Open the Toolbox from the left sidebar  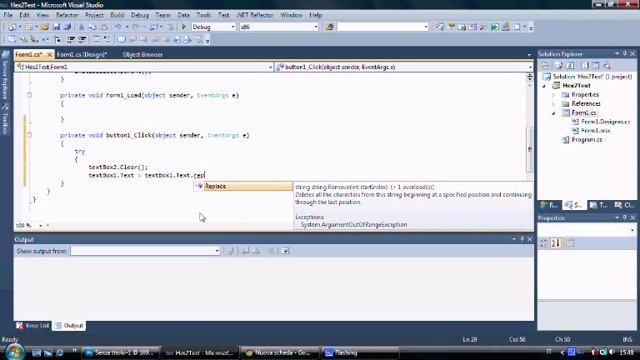click(x=5, y=119)
